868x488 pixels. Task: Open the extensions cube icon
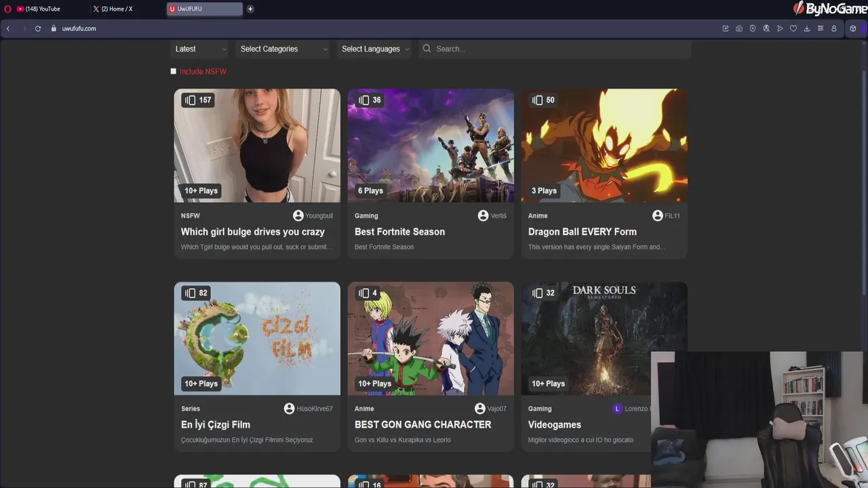click(x=853, y=28)
